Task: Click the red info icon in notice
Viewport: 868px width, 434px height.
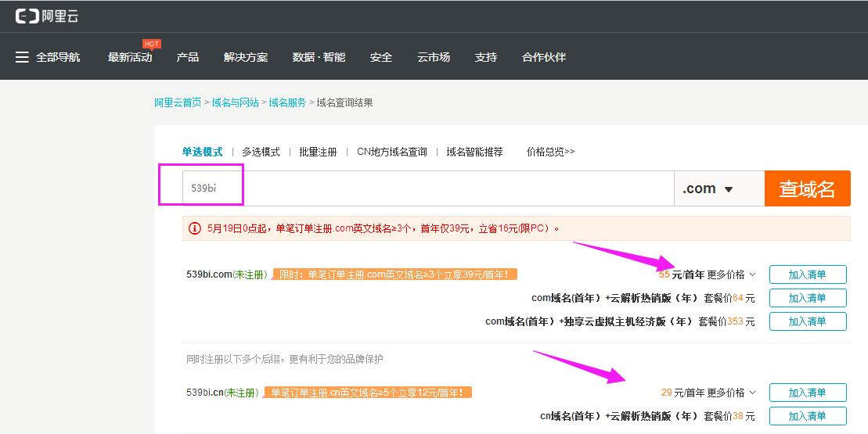Action: coord(194,228)
